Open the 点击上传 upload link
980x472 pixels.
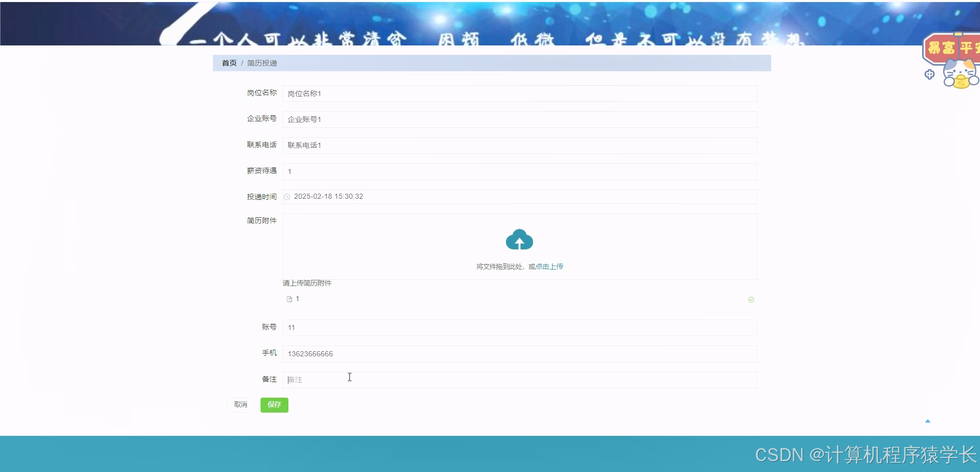click(549, 266)
